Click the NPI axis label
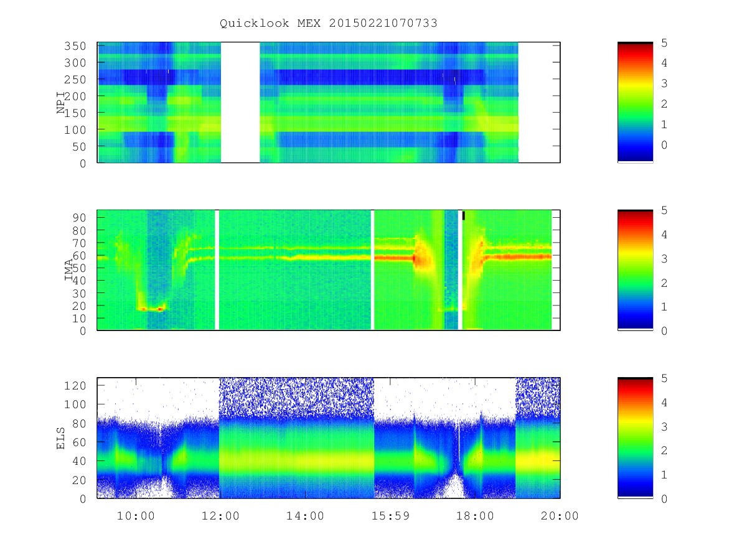The width and height of the screenshot is (747, 560). (61, 103)
